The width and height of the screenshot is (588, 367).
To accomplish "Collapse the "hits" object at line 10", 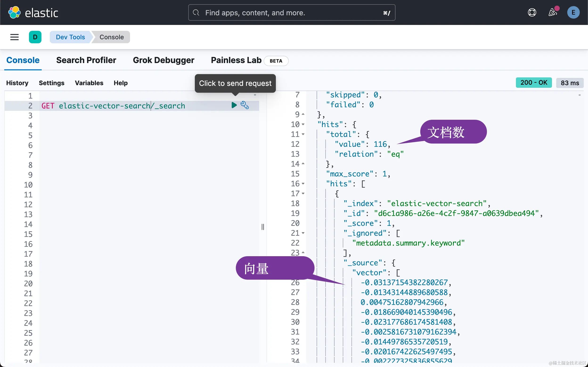I will 303,124.
